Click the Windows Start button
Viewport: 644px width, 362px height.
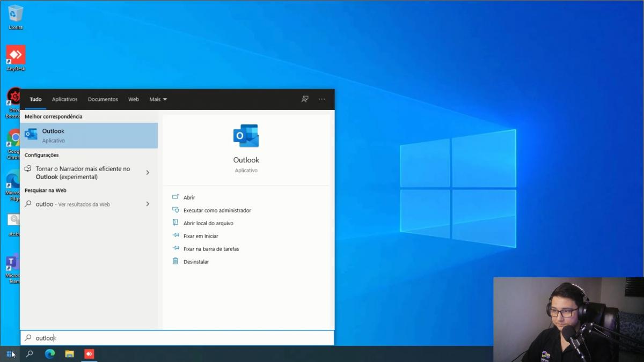(x=10, y=354)
